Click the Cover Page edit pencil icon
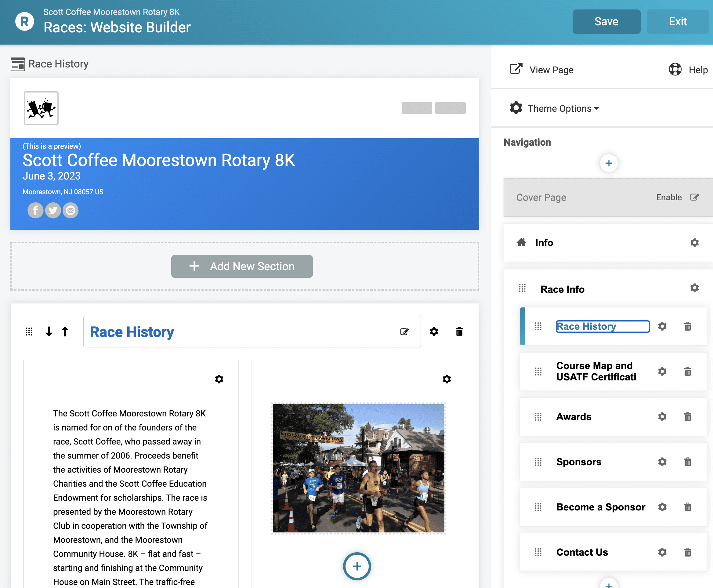 coord(694,197)
